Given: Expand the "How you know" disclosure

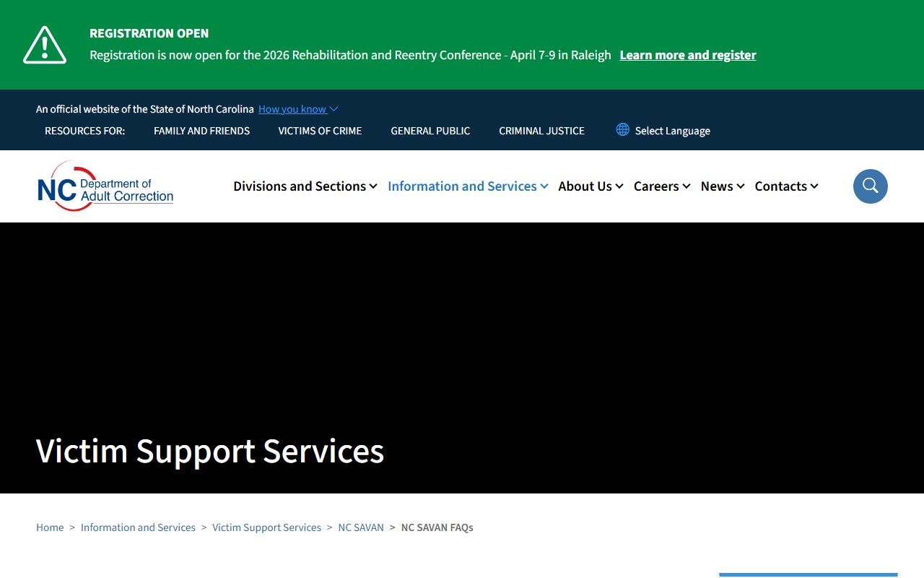Looking at the screenshot, I should click(x=297, y=109).
